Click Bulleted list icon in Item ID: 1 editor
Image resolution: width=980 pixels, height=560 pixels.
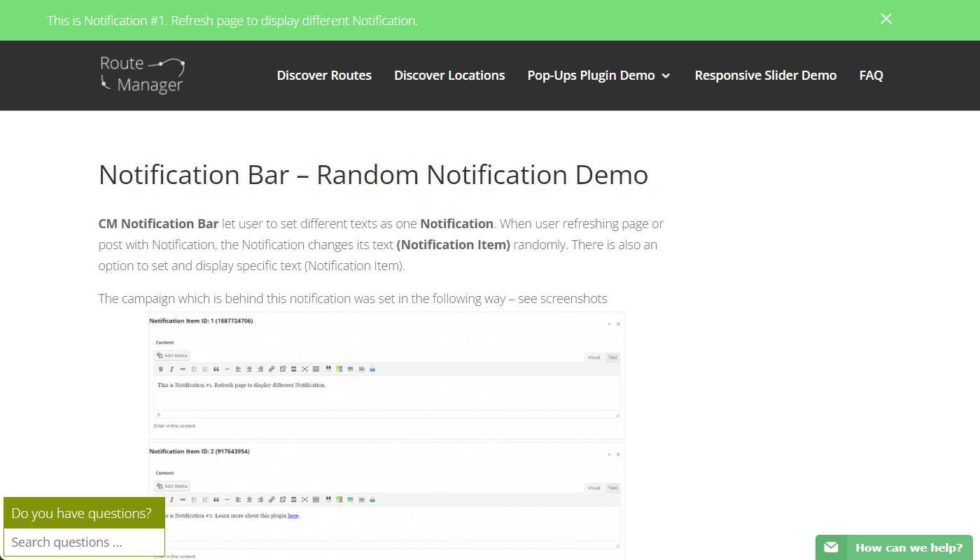pos(194,369)
